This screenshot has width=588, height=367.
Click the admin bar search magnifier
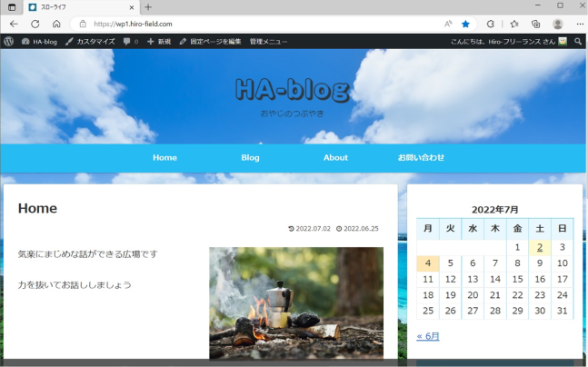click(x=578, y=42)
